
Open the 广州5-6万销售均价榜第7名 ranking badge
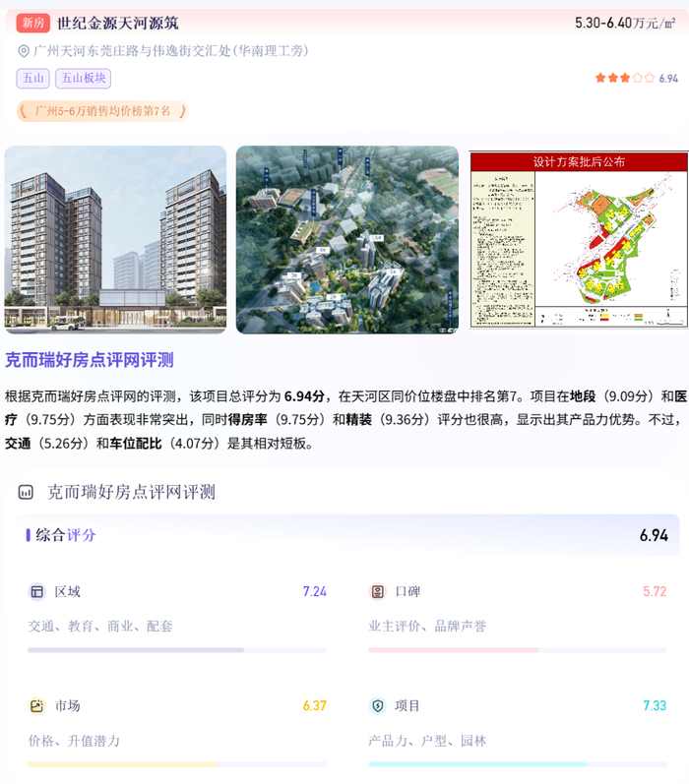coord(102,111)
